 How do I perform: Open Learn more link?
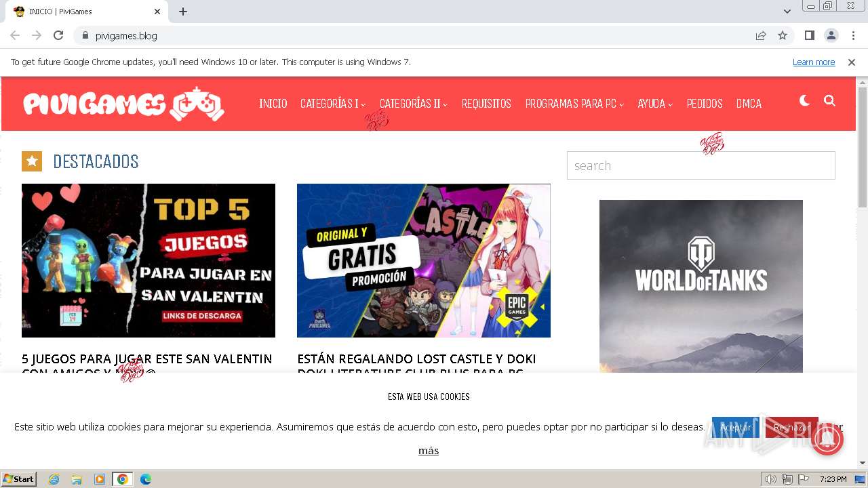[814, 62]
